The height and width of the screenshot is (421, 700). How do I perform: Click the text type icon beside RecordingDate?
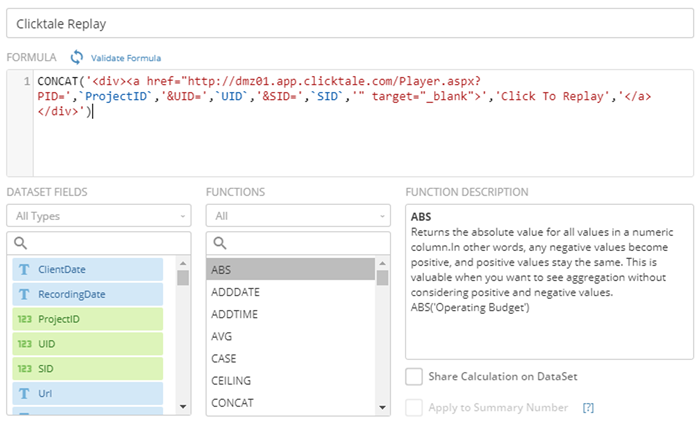[23, 294]
